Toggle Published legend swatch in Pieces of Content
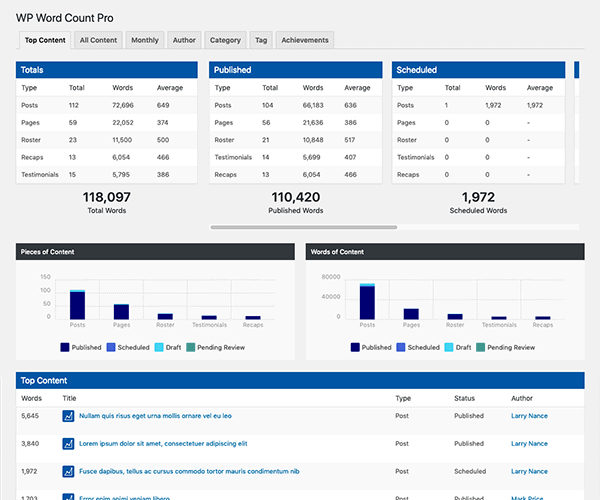600x500 pixels. pos(65,347)
